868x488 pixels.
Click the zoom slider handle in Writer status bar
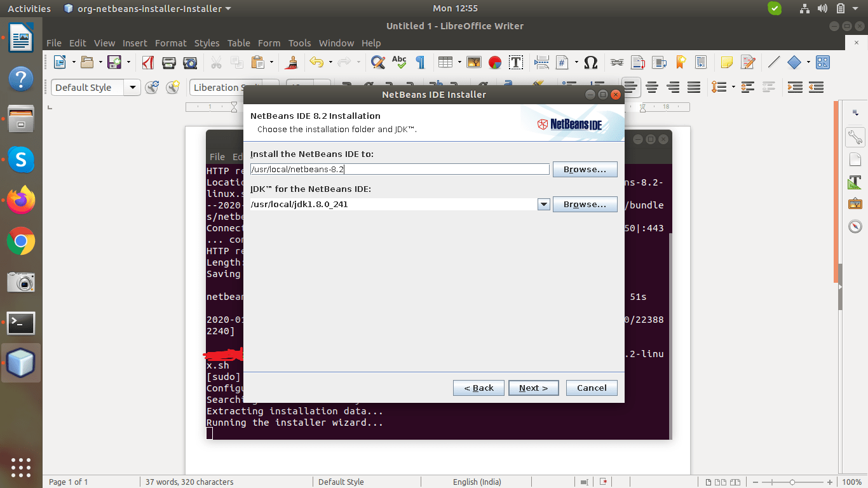click(x=792, y=482)
